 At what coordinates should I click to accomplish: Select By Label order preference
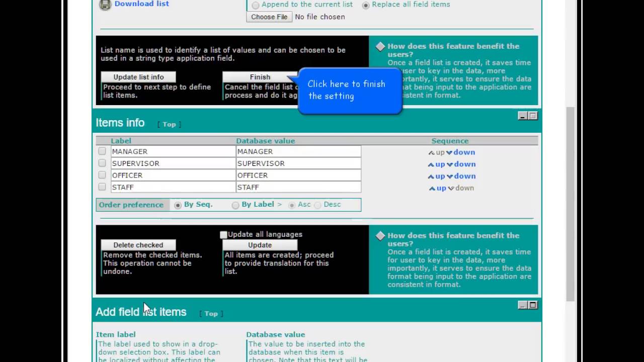pyautogui.click(x=235, y=205)
